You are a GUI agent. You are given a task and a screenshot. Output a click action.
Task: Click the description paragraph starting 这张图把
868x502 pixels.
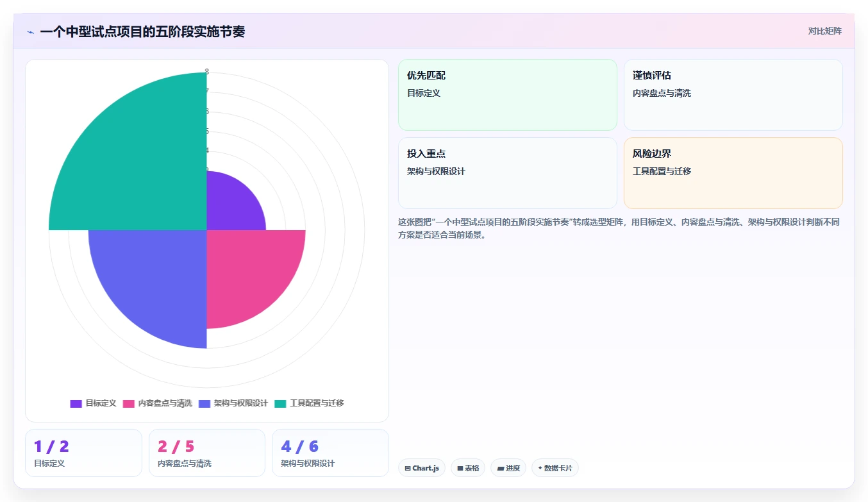[x=619, y=228]
